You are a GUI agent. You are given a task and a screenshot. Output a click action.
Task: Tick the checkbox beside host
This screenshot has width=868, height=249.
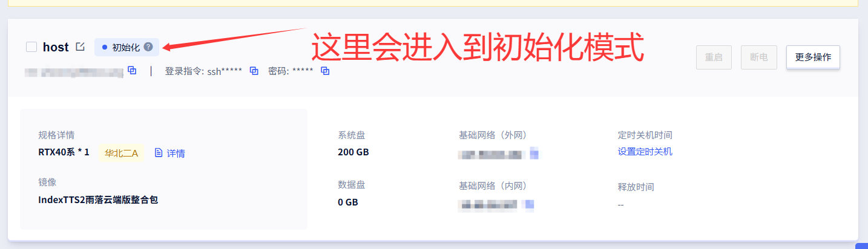coord(32,47)
